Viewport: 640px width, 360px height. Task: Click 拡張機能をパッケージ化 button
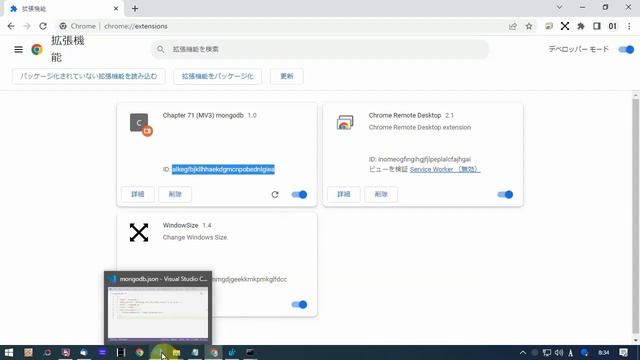coord(218,76)
